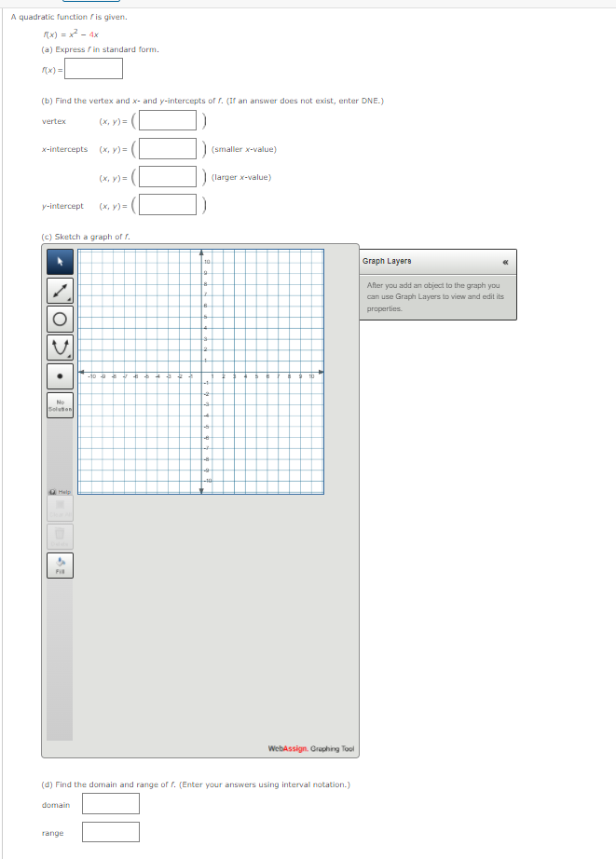Click the disabled Delete trash icon
The width and height of the screenshot is (616, 859).
60,536
